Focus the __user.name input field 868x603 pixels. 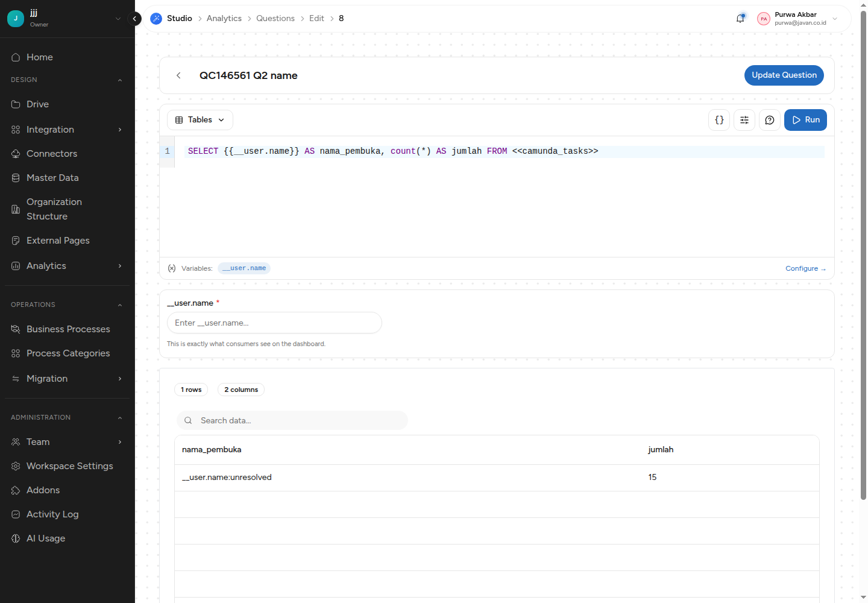[274, 323]
